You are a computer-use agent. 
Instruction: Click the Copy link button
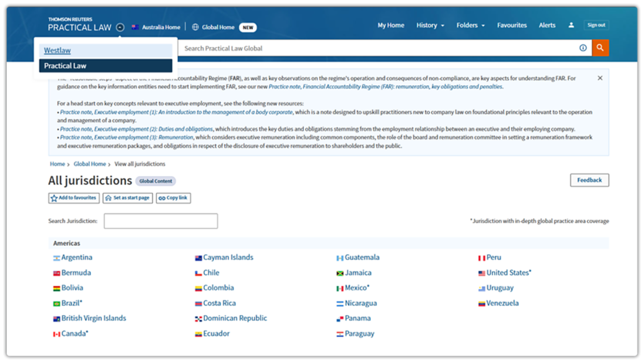(x=173, y=198)
